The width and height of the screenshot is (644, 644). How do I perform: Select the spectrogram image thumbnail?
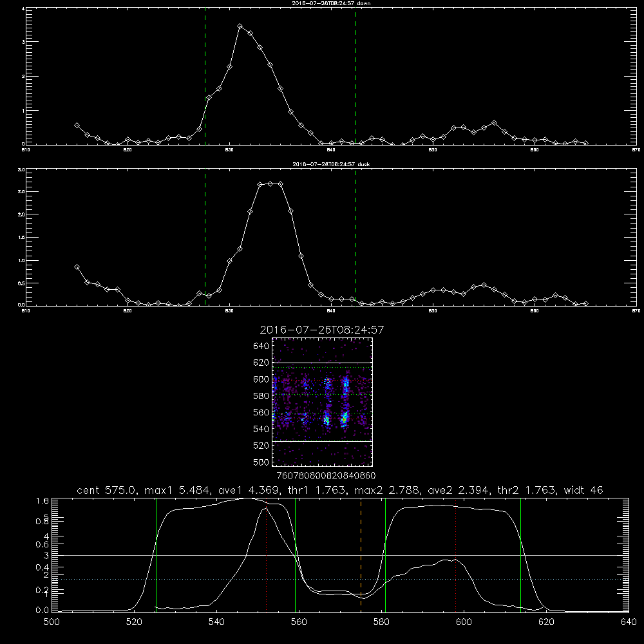(x=322, y=402)
